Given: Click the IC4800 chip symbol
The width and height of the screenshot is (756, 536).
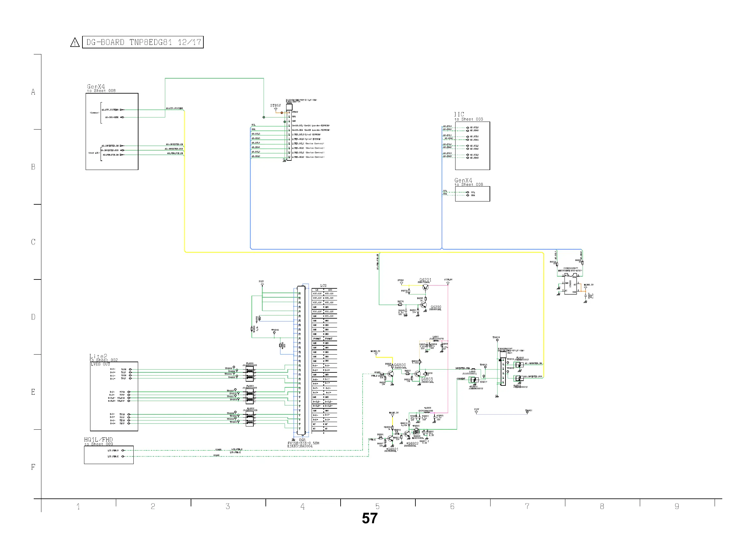Looking at the screenshot, I should 570,284.
